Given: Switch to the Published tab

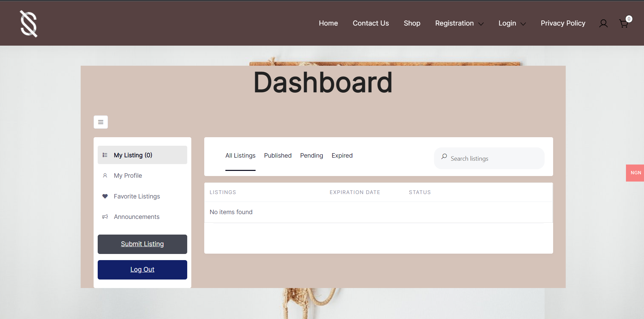Looking at the screenshot, I should tap(278, 156).
